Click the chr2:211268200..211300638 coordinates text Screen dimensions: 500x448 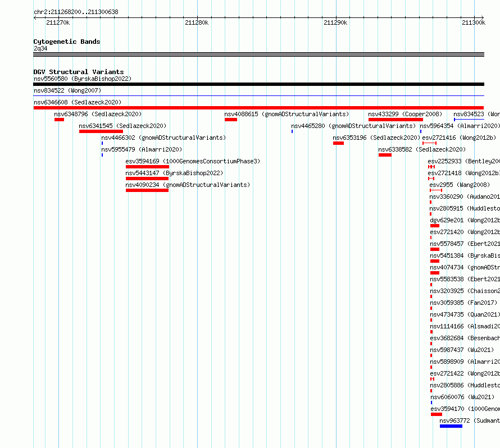(76, 12)
